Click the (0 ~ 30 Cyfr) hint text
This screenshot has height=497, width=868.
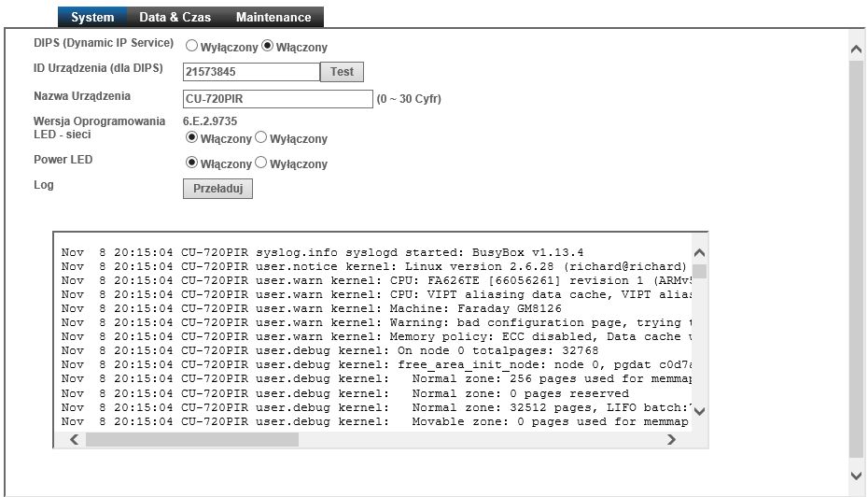(x=409, y=99)
